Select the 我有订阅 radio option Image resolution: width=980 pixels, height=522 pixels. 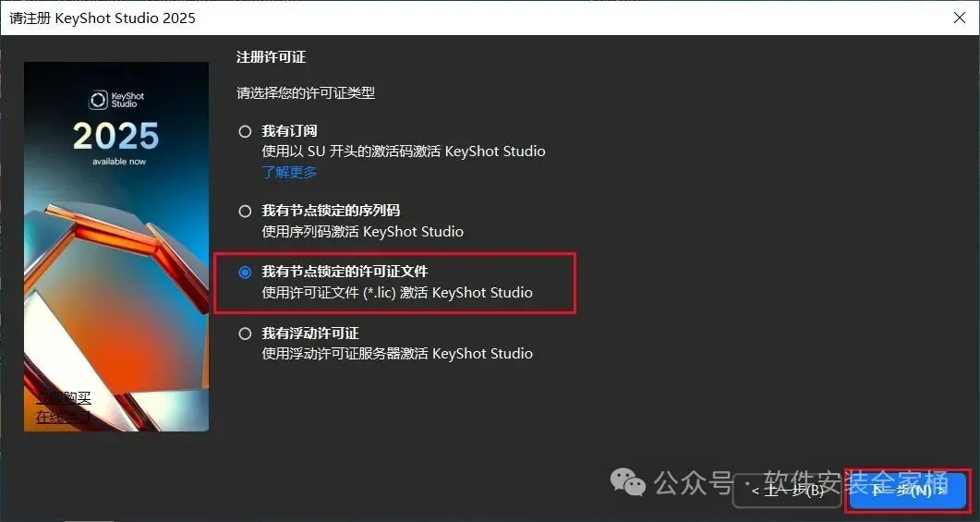pyautogui.click(x=245, y=131)
